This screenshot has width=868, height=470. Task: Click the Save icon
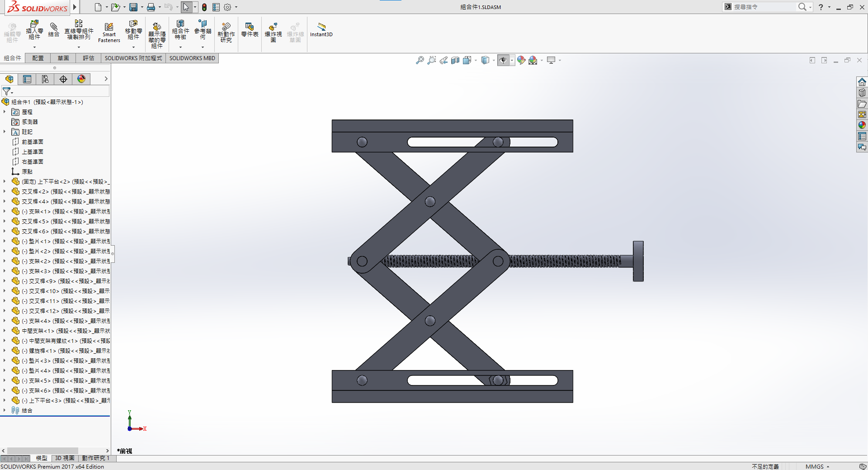[x=133, y=7]
